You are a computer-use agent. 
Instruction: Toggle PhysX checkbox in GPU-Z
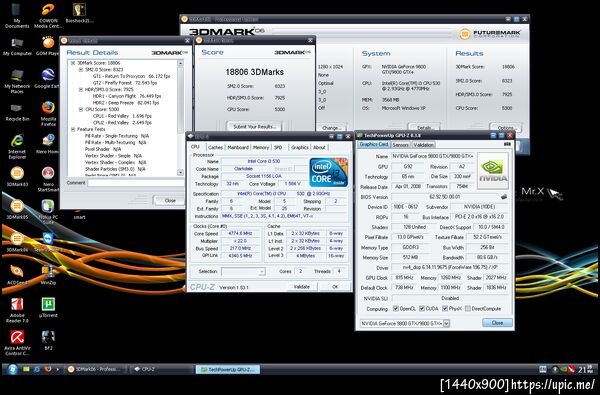[445, 308]
